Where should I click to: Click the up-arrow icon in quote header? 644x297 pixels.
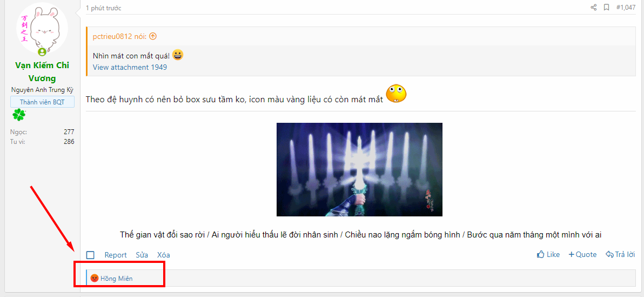point(153,36)
